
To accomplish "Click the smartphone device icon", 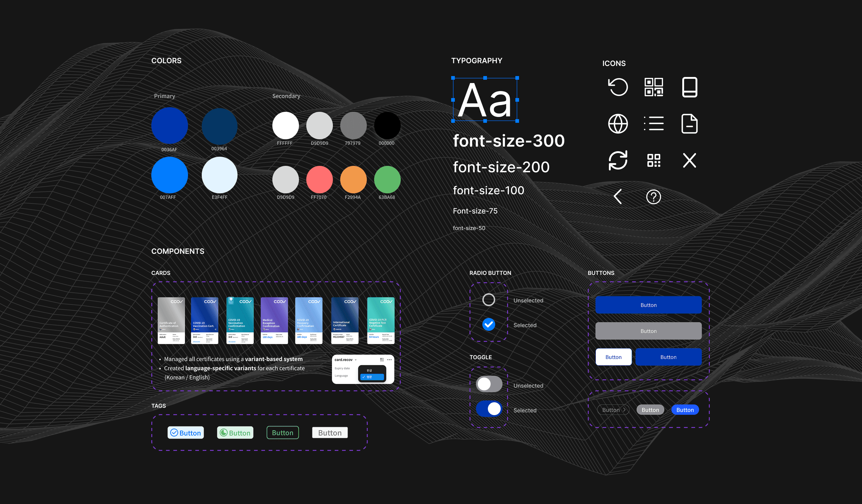I will pyautogui.click(x=689, y=87).
